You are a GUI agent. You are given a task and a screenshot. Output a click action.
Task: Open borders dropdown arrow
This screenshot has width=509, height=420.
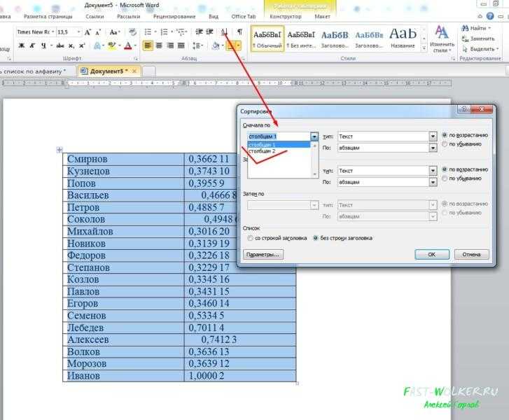click(x=239, y=45)
